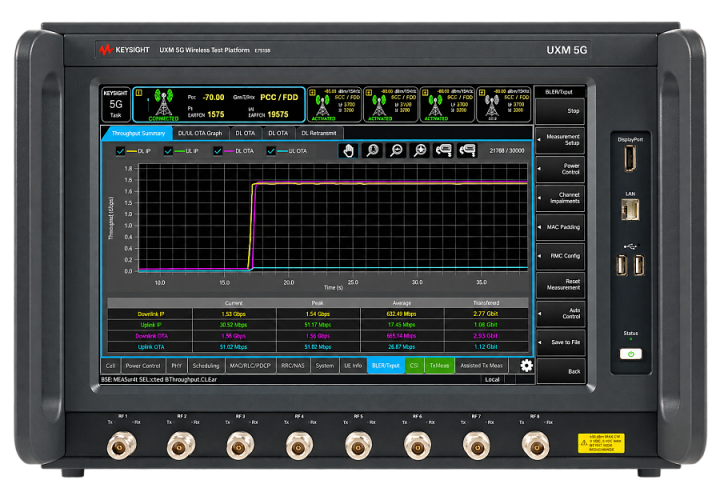
Task: Click the 1.12 Gbit transferred value
Action: (485, 347)
